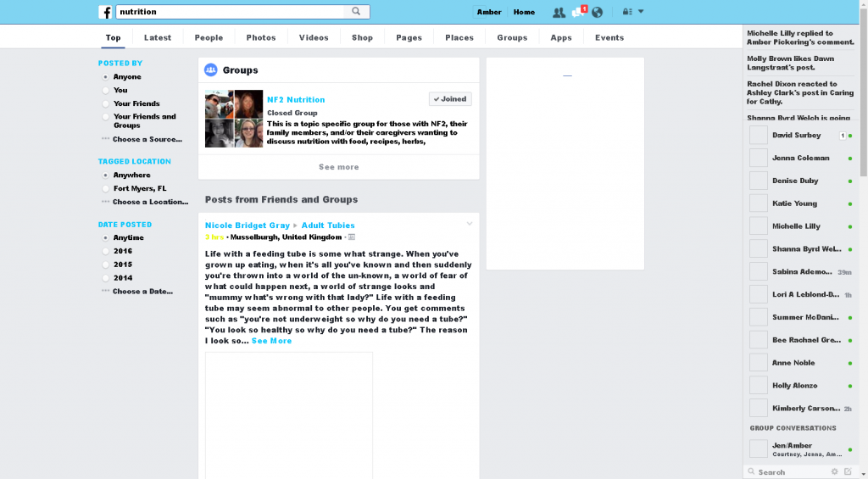The height and width of the screenshot is (479, 868).
Task: Switch to the Groups tab
Action: tap(512, 37)
